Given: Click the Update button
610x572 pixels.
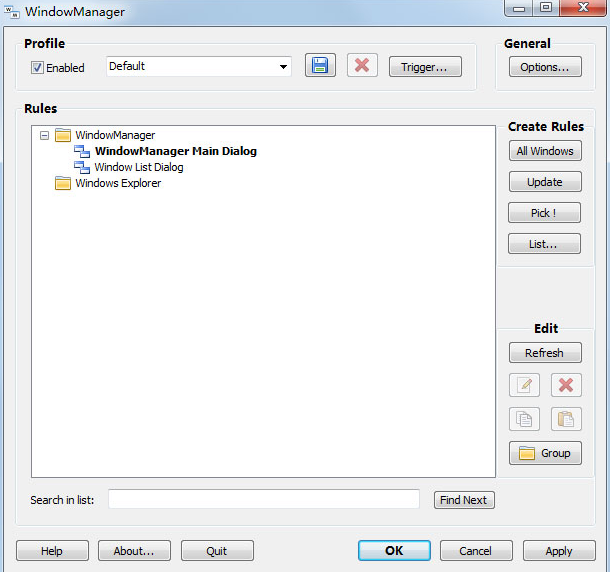Looking at the screenshot, I should click(545, 182).
